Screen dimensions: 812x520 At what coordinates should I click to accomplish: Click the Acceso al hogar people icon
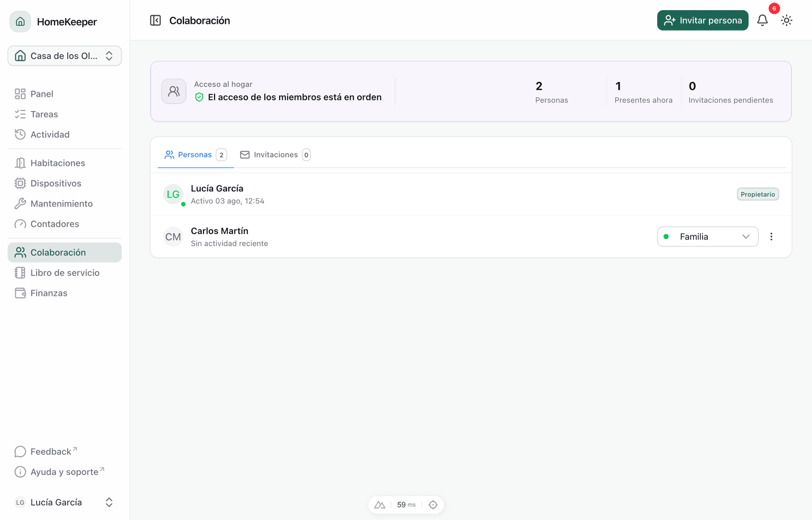[174, 91]
